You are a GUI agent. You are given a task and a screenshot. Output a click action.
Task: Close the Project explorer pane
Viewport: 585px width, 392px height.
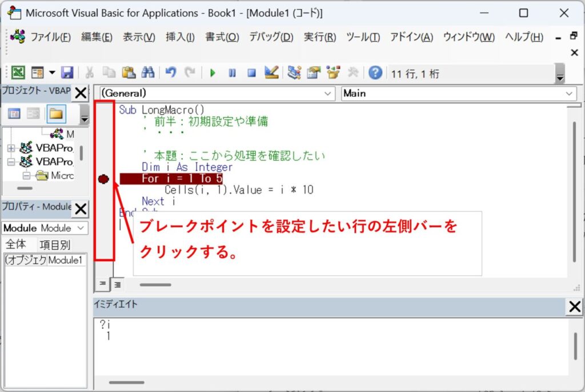(x=81, y=93)
